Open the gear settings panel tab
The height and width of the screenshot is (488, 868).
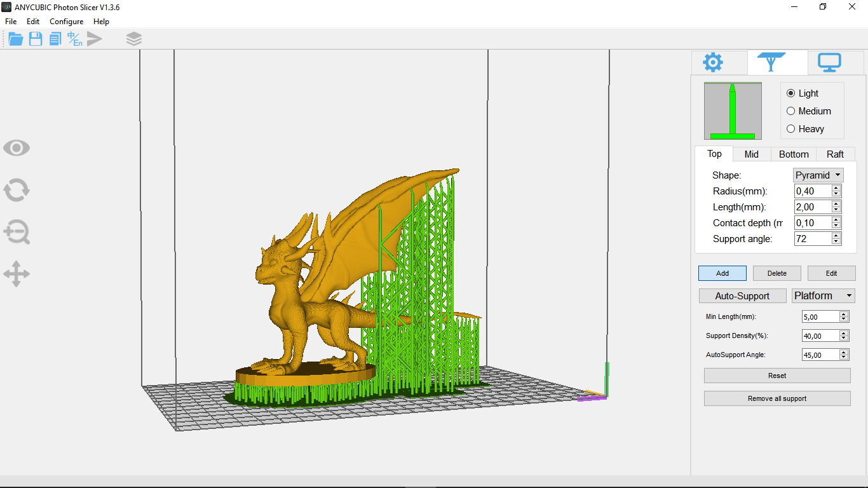point(712,63)
